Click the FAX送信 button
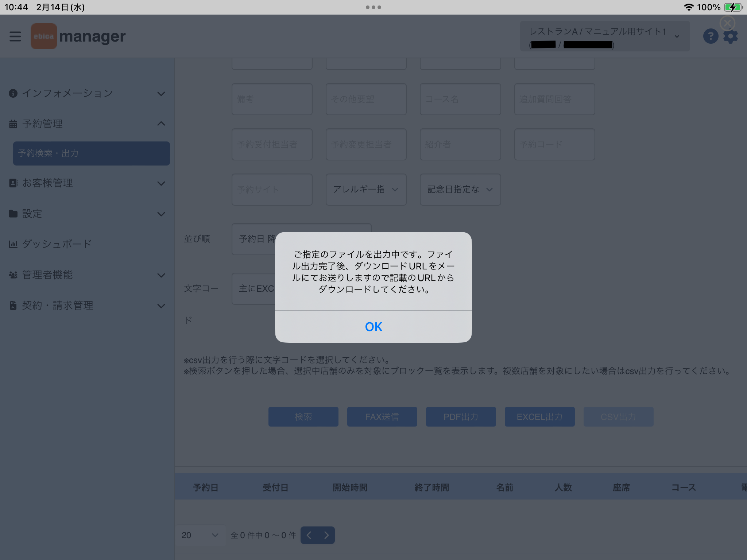This screenshot has width=747, height=560. [x=382, y=417]
